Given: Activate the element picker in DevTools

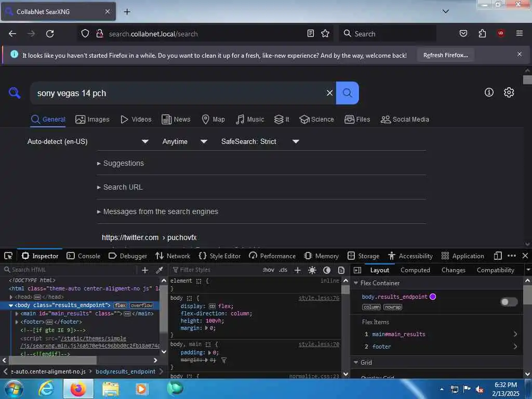Looking at the screenshot, I should point(8,256).
